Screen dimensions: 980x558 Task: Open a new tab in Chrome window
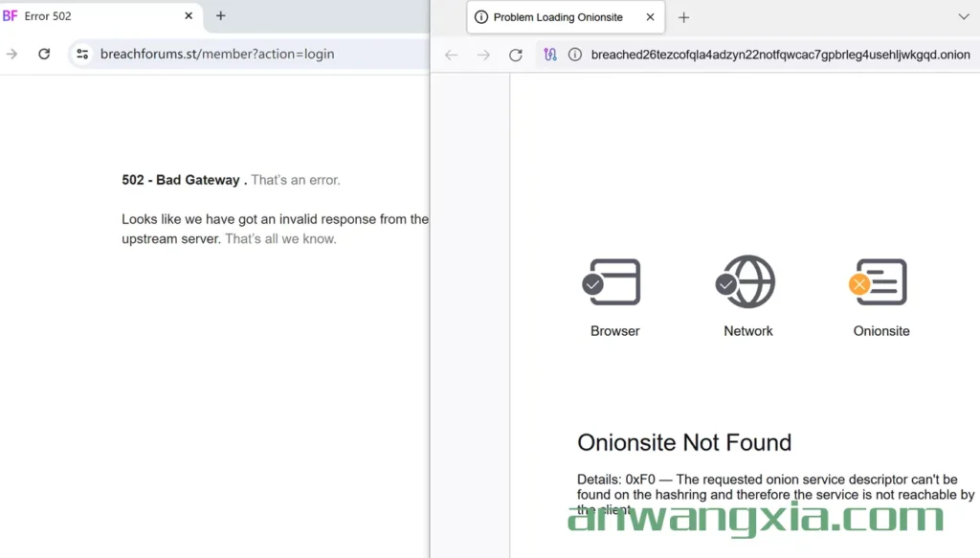coord(221,16)
